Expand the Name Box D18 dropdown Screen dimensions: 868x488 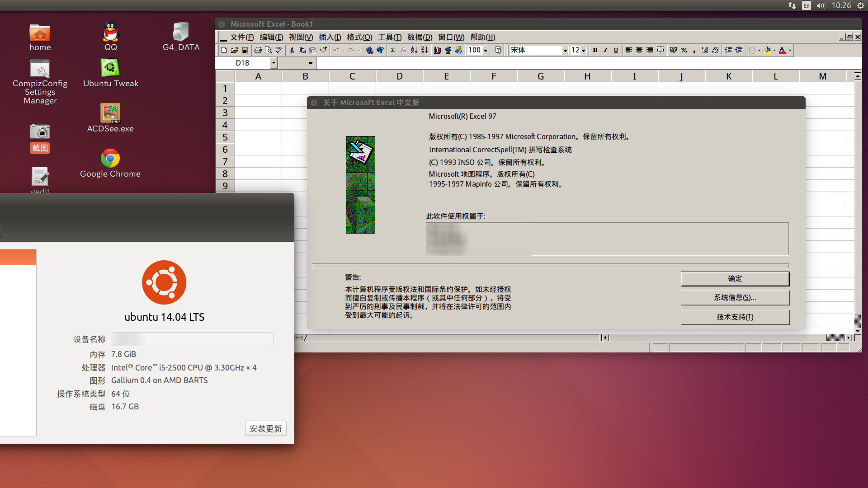tap(274, 63)
